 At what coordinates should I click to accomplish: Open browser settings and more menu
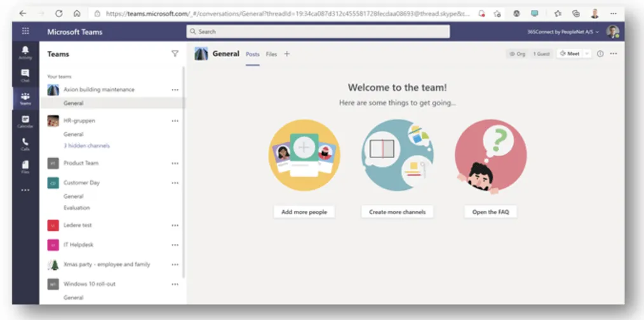[x=613, y=13]
